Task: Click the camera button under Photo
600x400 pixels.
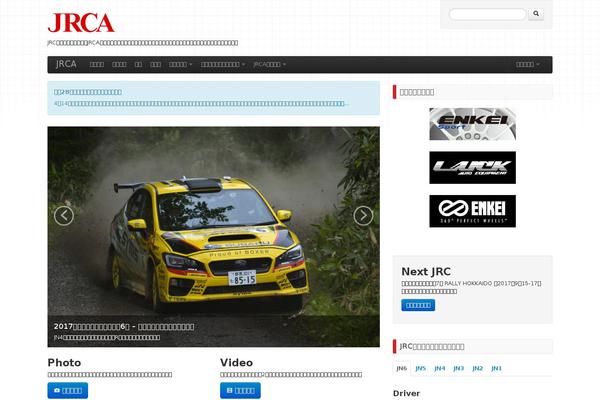Action: [68, 390]
